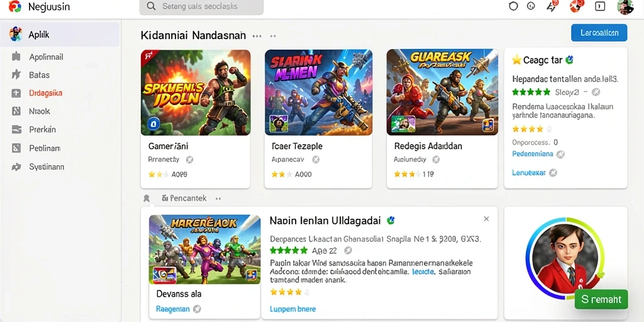Screen dimensions: 644x322
Task: Open the Guareask game thumbnail
Action: [x=442, y=92]
